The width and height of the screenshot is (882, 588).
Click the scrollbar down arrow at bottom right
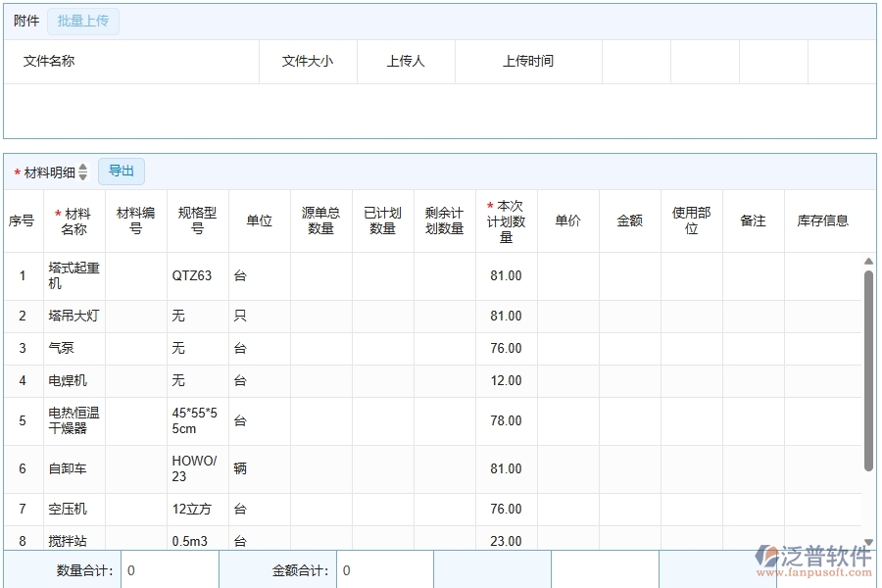pos(868,540)
